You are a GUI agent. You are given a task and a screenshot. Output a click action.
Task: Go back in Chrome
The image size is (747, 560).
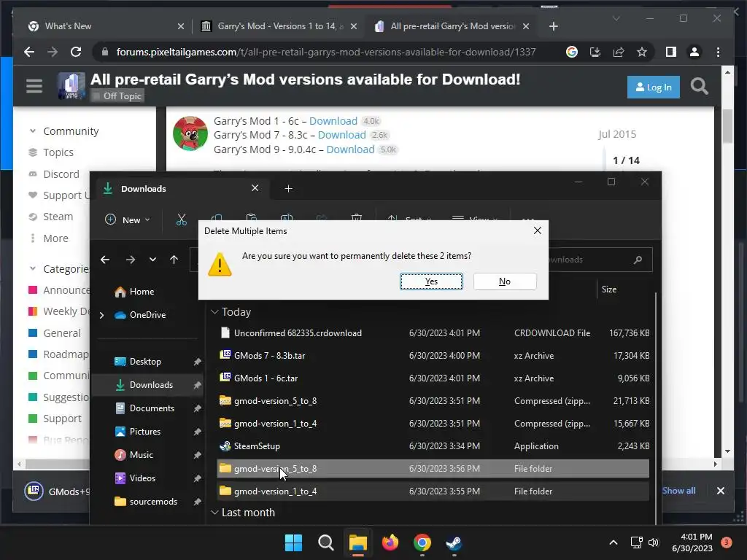pos(29,52)
